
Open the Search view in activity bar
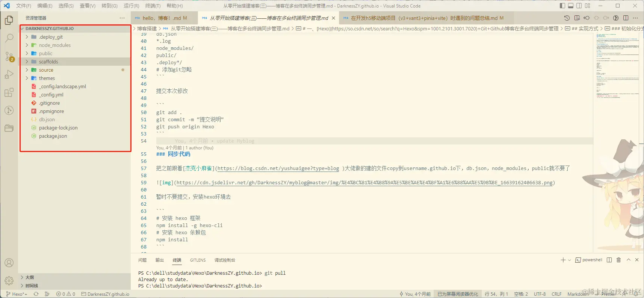[9, 38]
